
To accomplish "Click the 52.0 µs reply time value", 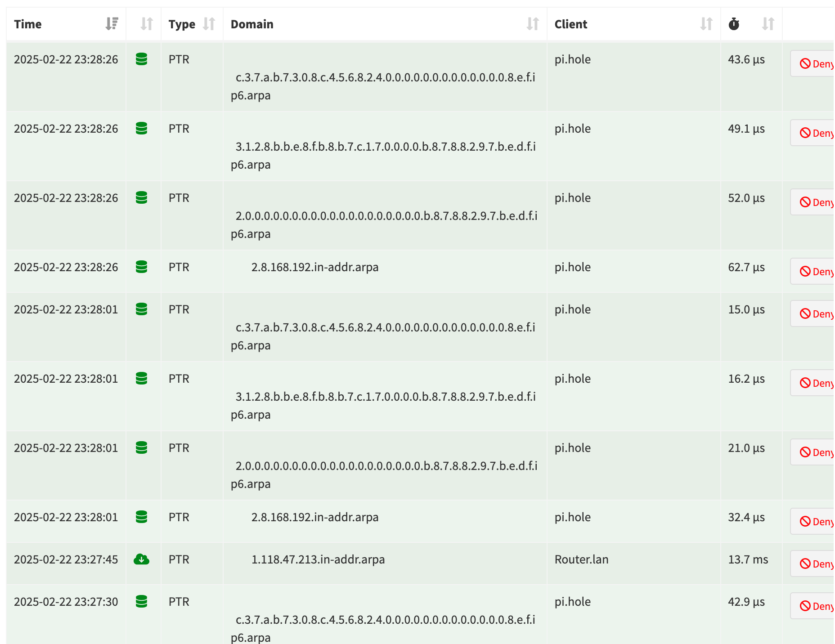I will [x=746, y=198].
